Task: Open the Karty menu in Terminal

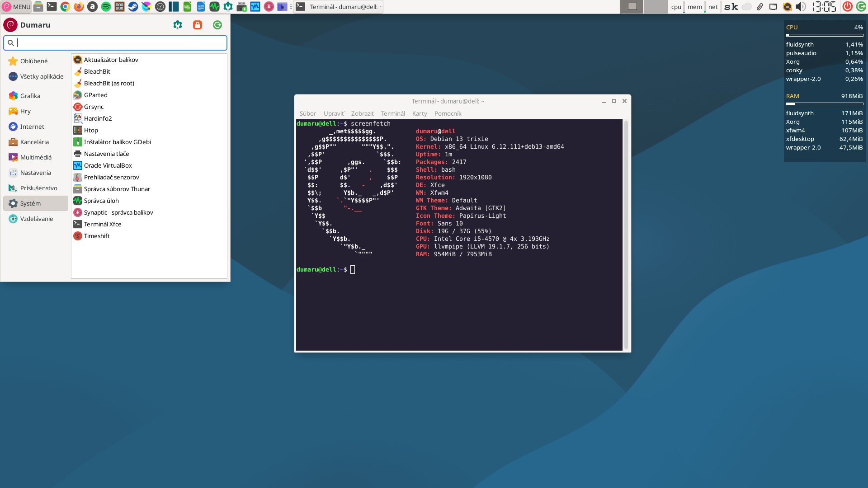Action: pyautogui.click(x=420, y=113)
